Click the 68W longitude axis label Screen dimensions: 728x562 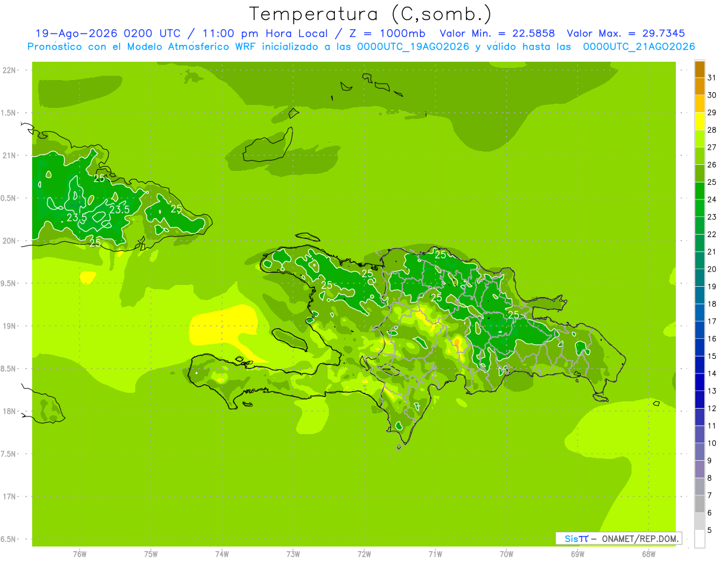point(649,554)
